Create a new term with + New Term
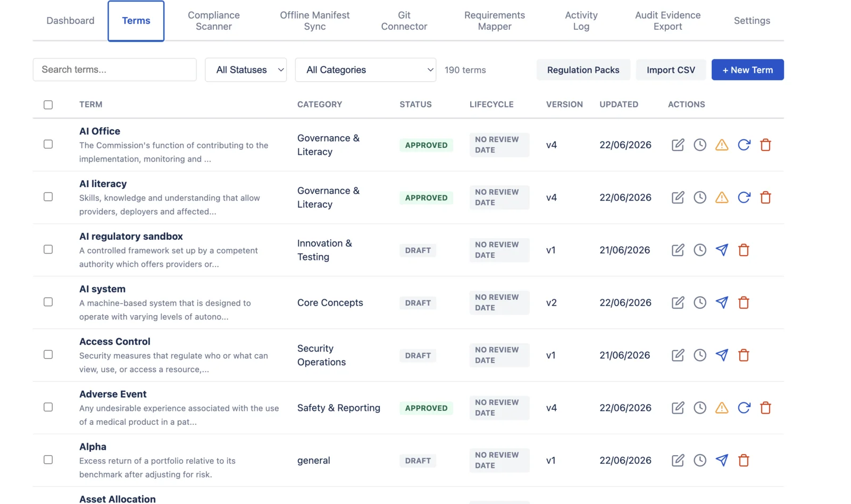 point(747,70)
